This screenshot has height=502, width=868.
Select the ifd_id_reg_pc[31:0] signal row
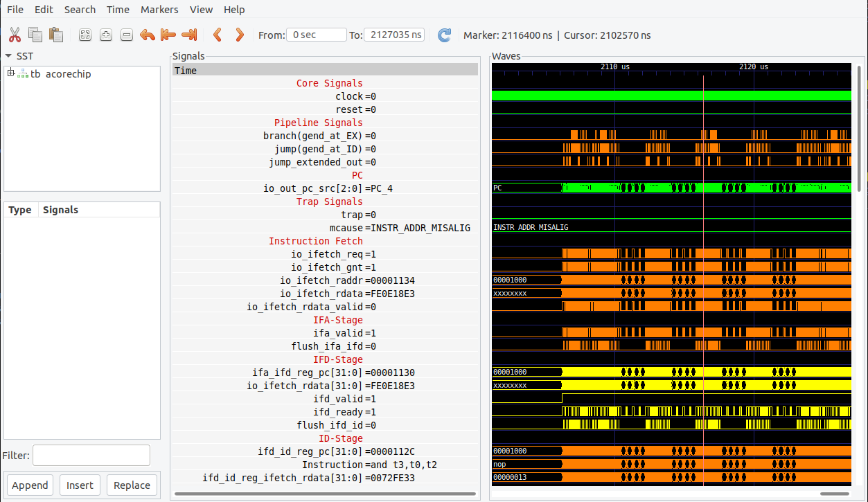325,451
